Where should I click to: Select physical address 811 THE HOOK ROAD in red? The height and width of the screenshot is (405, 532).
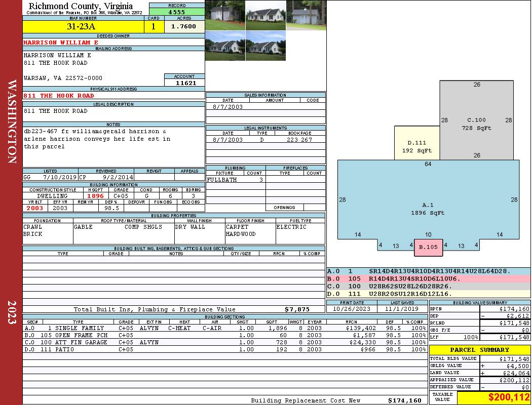58,96
